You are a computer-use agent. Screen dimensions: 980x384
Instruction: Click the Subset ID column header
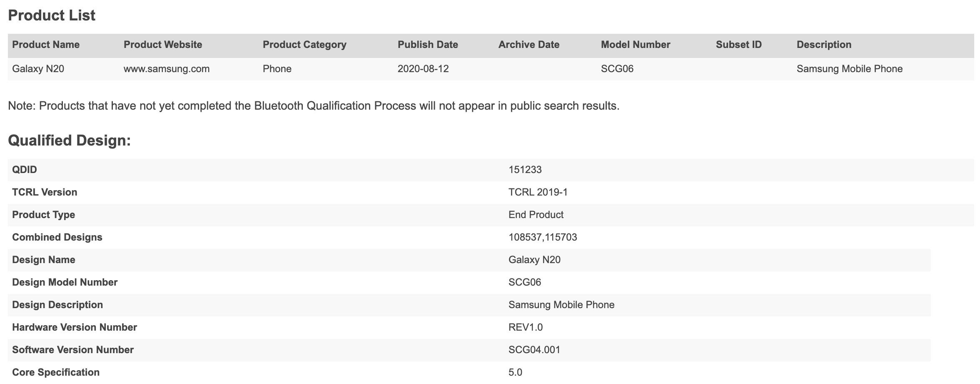(738, 45)
